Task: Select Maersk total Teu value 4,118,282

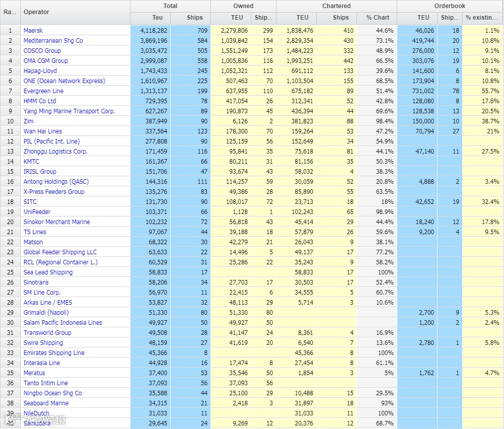Action: 154,31
